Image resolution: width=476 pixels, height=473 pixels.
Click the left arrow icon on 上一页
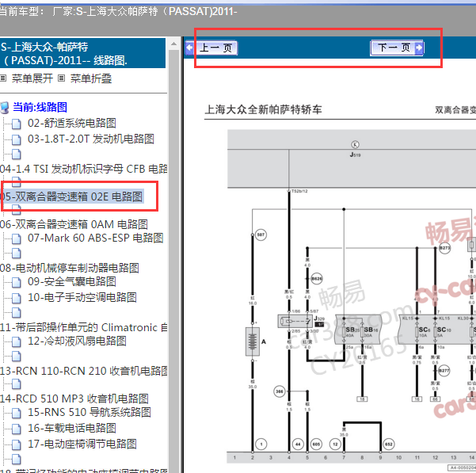[x=190, y=48]
